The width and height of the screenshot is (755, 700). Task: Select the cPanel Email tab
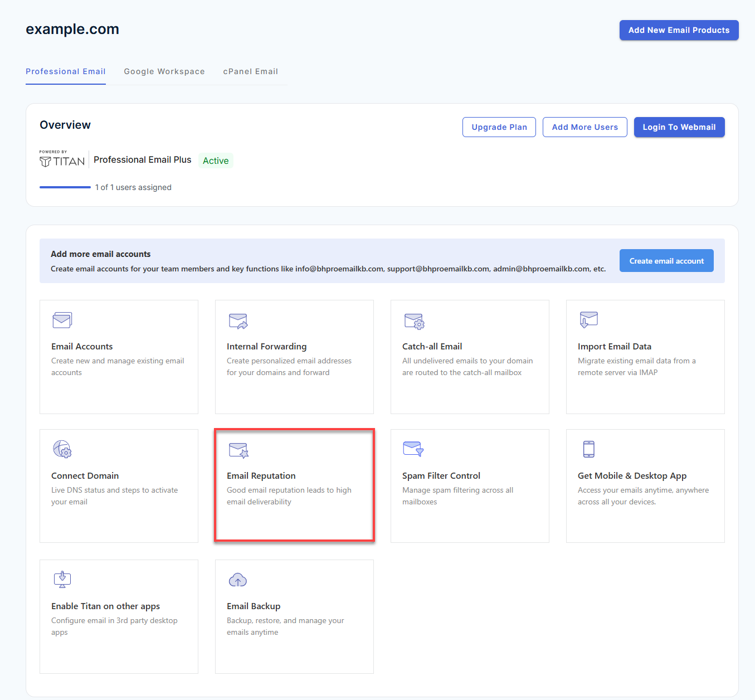tap(251, 71)
